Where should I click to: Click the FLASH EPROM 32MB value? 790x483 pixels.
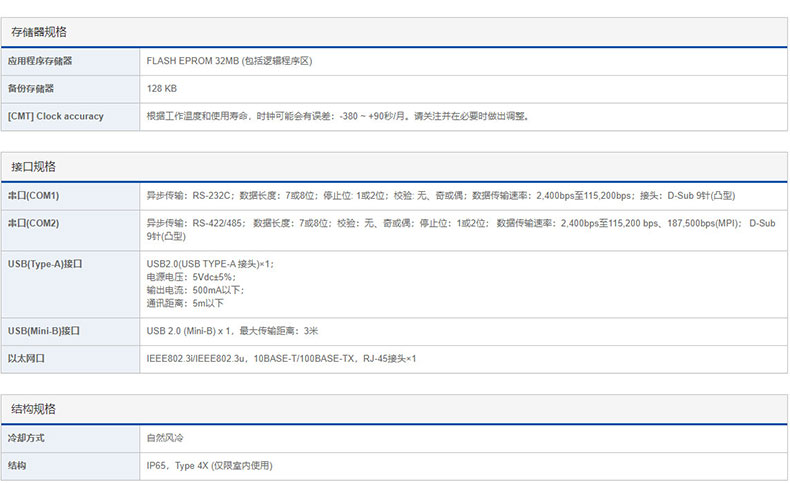[230, 61]
